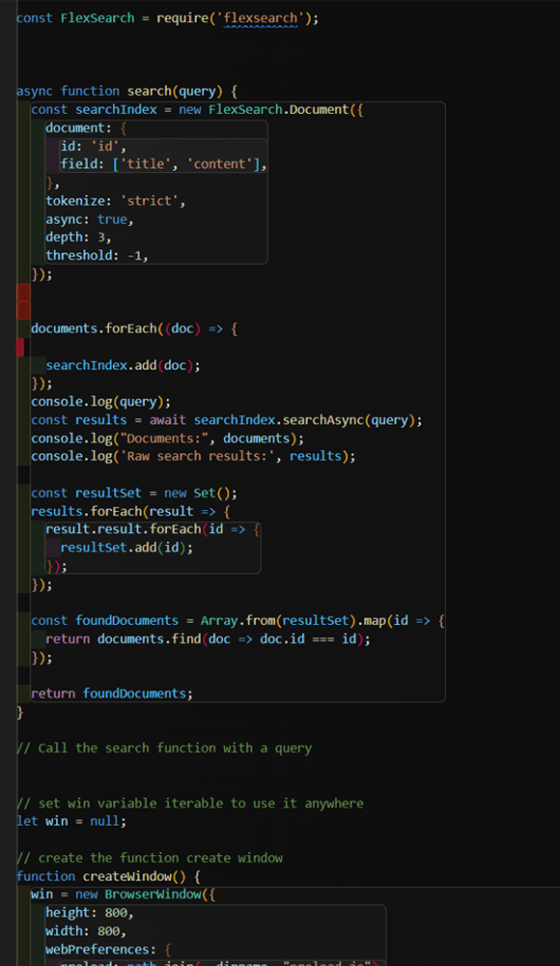Click the 'width: 800,' property
This screenshot has height=966, width=560.
[x=86, y=931]
